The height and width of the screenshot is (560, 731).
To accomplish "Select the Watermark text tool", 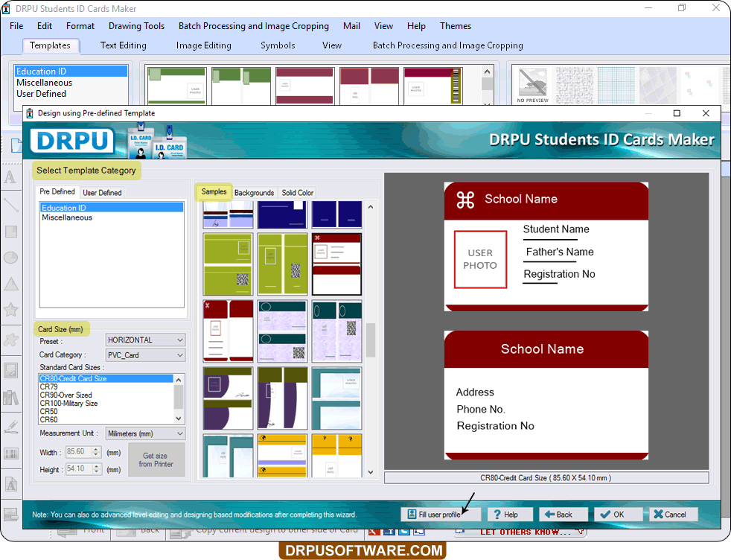I will pyautogui.click(x=10, y=485).
